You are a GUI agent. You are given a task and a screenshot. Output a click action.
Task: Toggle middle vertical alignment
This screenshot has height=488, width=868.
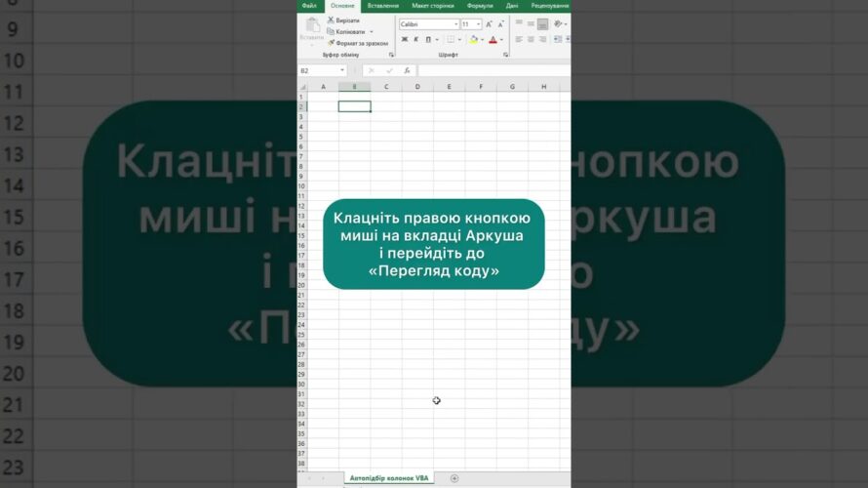(x=531, y=23)
